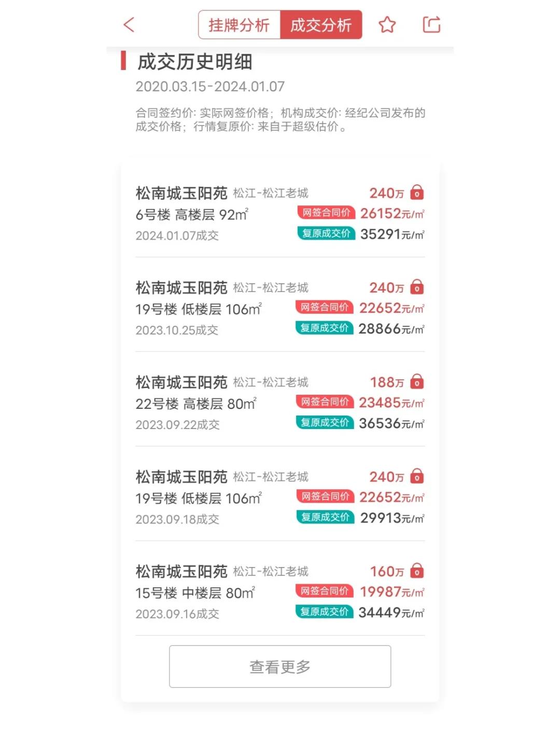The image size is (560, 732).
Task: Open the 6号楼 高楼层 92㎡ listing
Action: [280, 214]
